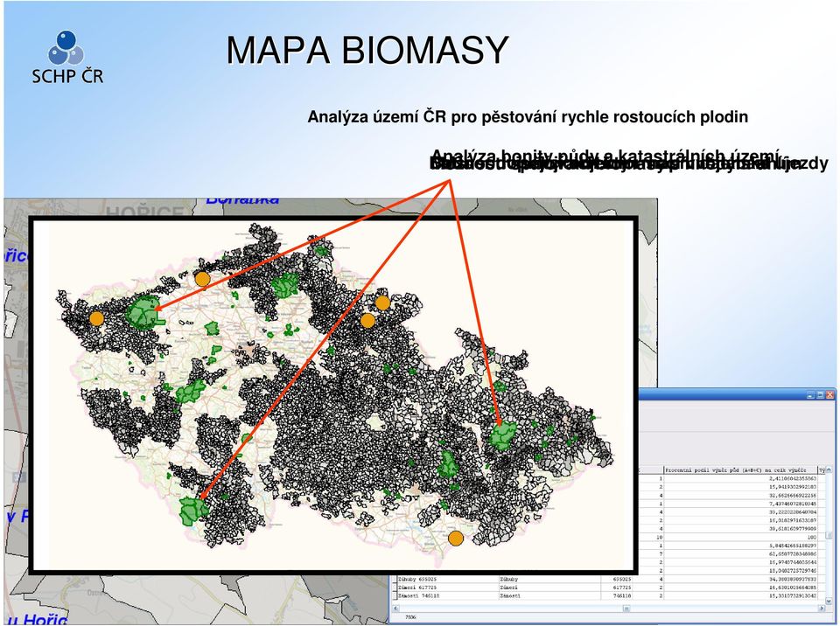Image resolution: width=840 pixels, height=626 pixels.
Task: Click the left arrow of the table's horizontal scrollbar
Action: coord(395,609)
